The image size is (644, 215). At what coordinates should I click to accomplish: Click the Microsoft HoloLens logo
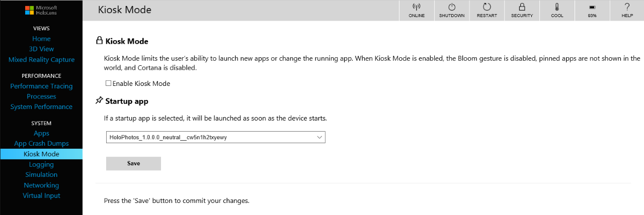coord(41,11)
